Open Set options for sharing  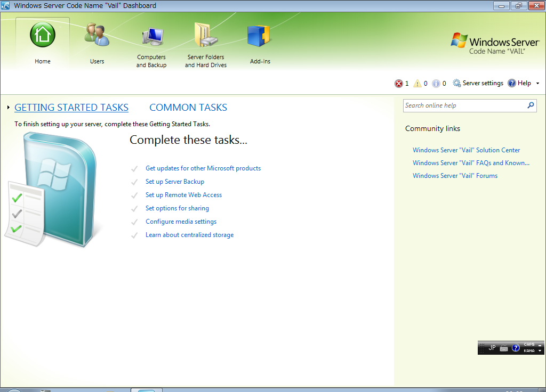[x=177, y=208]
